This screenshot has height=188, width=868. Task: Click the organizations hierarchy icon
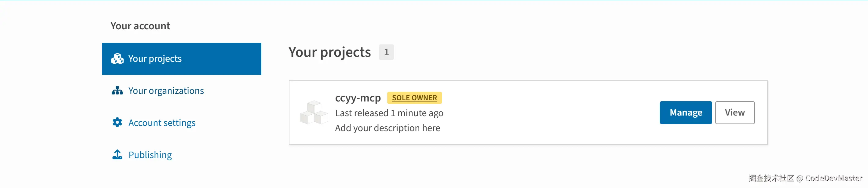pos(117,90)
